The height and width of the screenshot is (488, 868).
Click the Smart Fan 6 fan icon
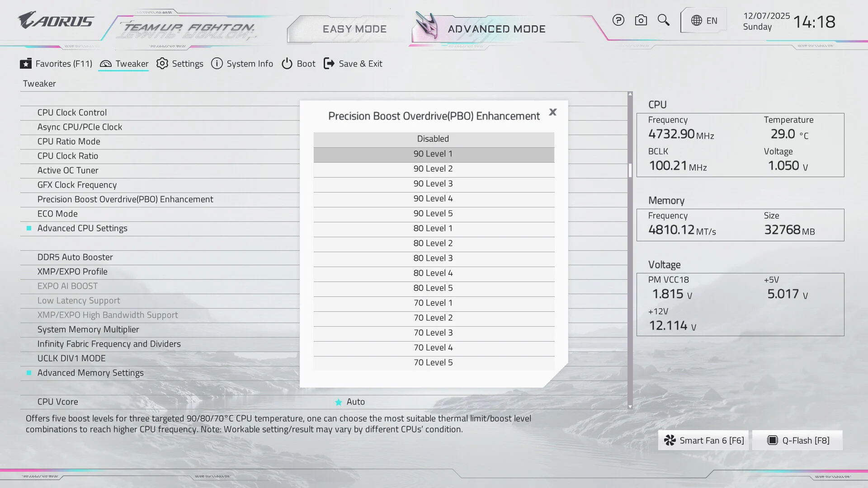pyautogui.click(x=670, y=441)
